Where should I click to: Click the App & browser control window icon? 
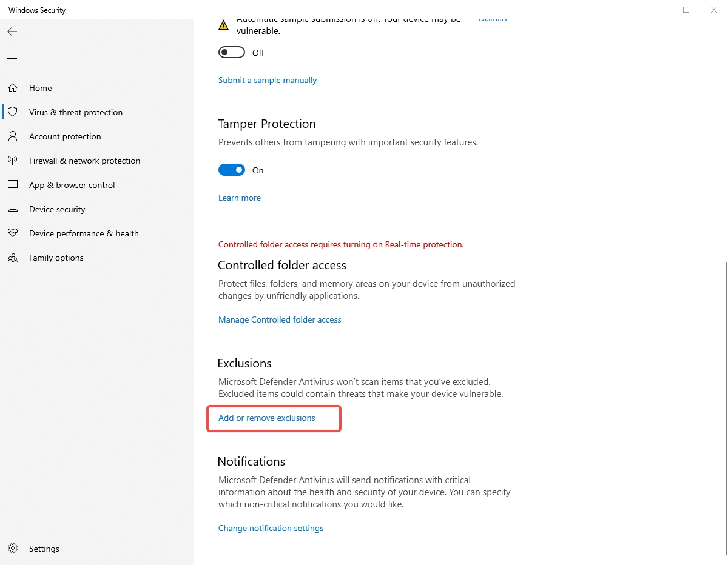pyautogui.click(x=13, y=185)
